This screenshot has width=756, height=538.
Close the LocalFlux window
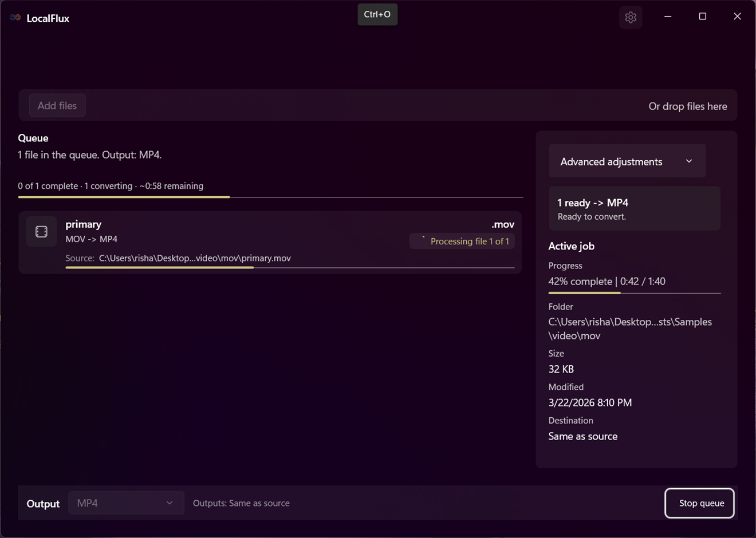click(x=737, y=17)
